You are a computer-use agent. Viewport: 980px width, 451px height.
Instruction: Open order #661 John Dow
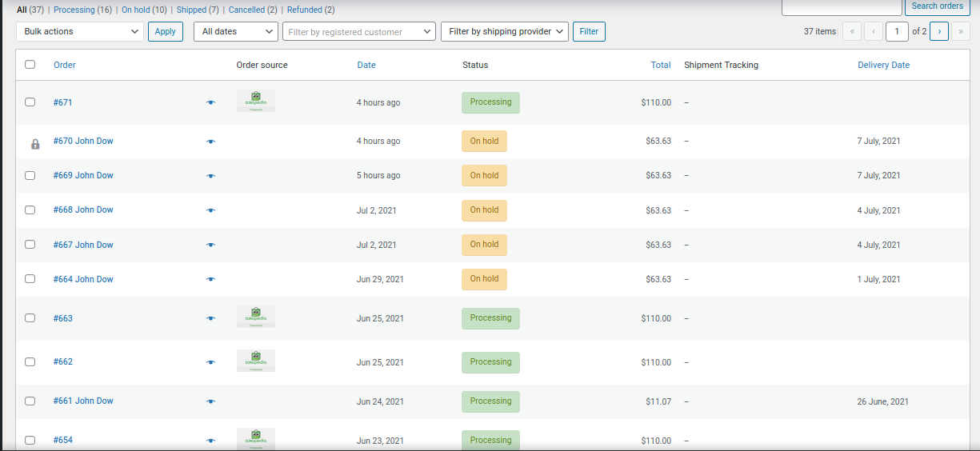click(x=83, y=401)
